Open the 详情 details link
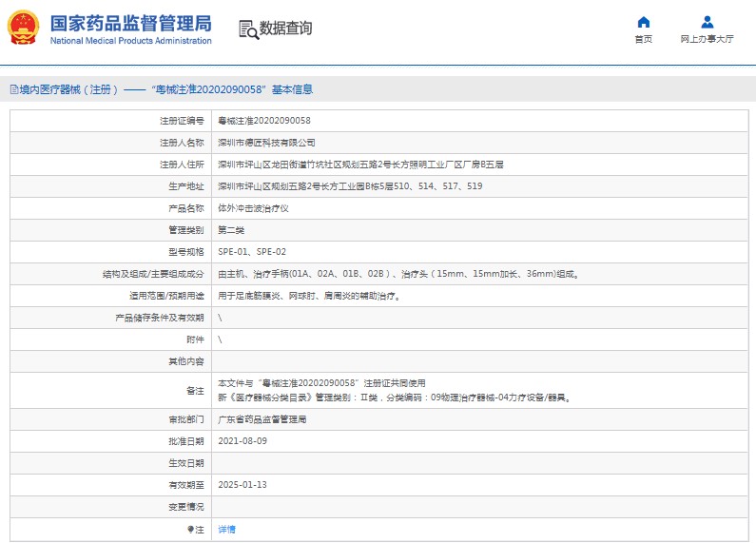Screen dimensions: 756x543 [226, 530]
